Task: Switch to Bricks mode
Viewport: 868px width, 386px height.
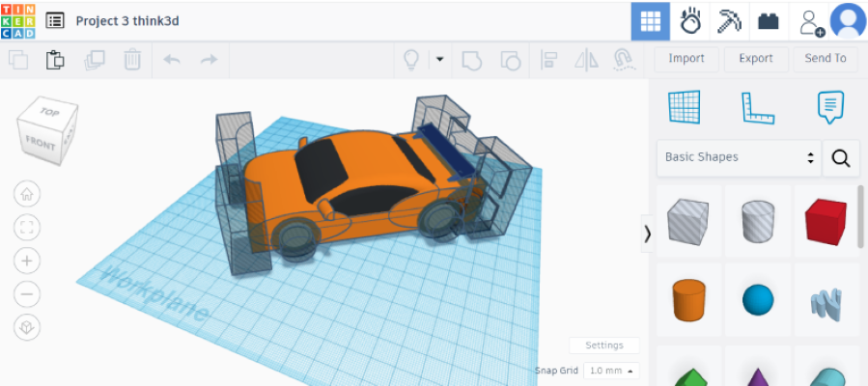Action: tap(769, 21)
